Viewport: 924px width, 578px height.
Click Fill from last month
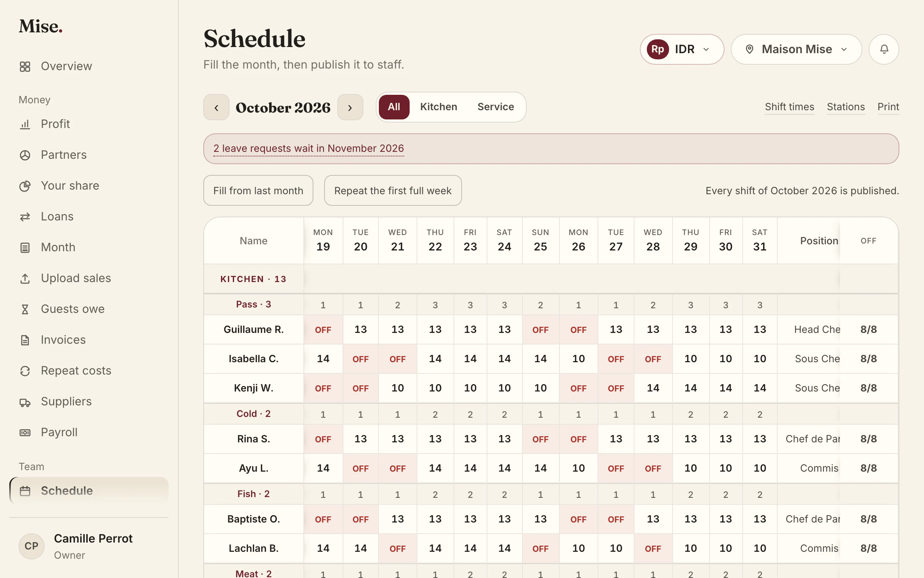pyautogui.click(x=258, y=190)
